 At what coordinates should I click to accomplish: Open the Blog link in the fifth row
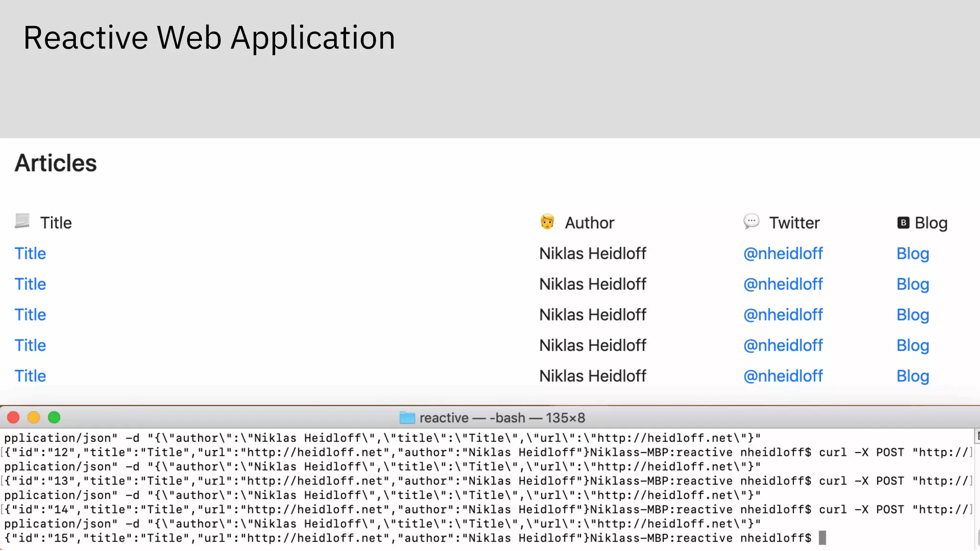(913, 376)
